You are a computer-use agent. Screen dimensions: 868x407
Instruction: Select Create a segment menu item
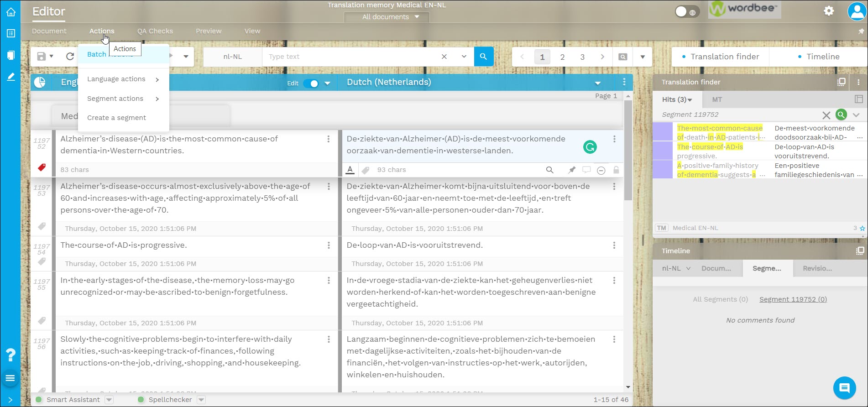(x=116, y=118)
